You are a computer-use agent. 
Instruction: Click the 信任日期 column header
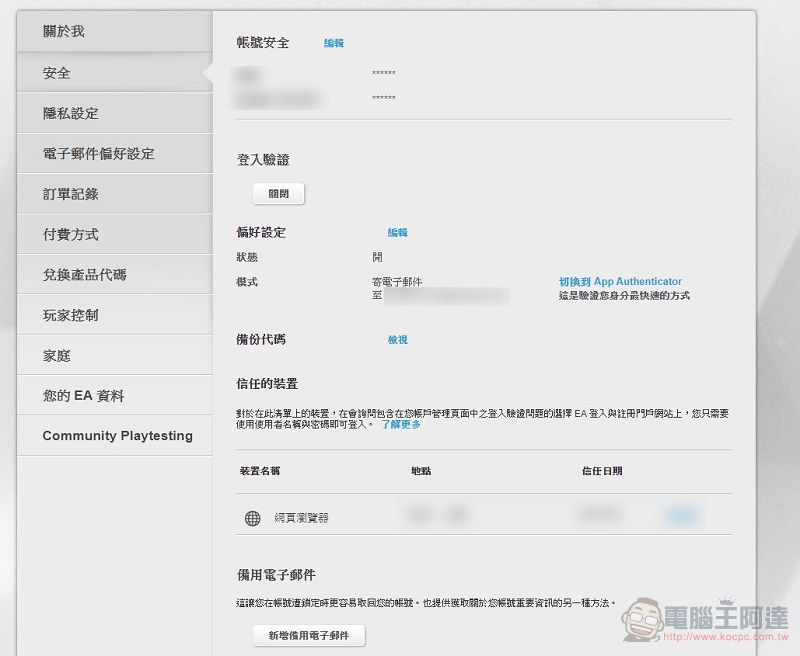(602, 471)
